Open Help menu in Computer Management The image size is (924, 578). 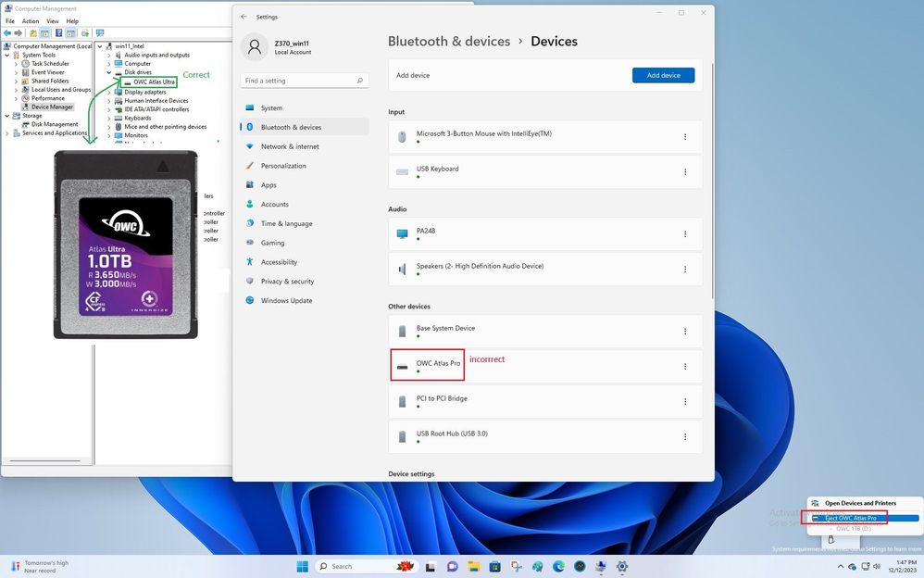[x=72, y=21]
